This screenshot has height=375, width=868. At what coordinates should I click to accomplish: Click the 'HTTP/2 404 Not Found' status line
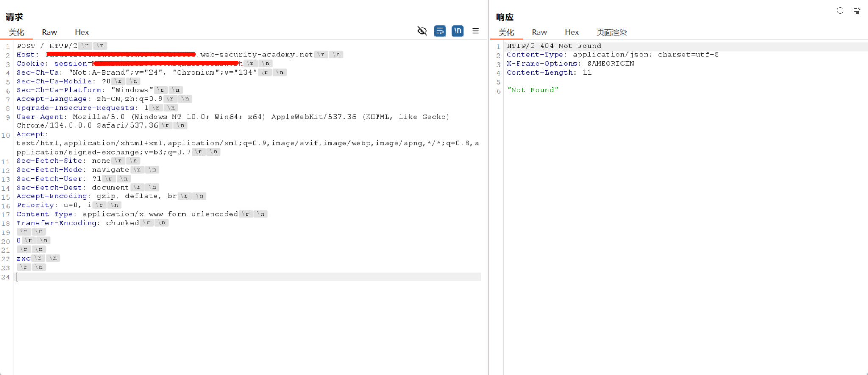pos(554,46)
